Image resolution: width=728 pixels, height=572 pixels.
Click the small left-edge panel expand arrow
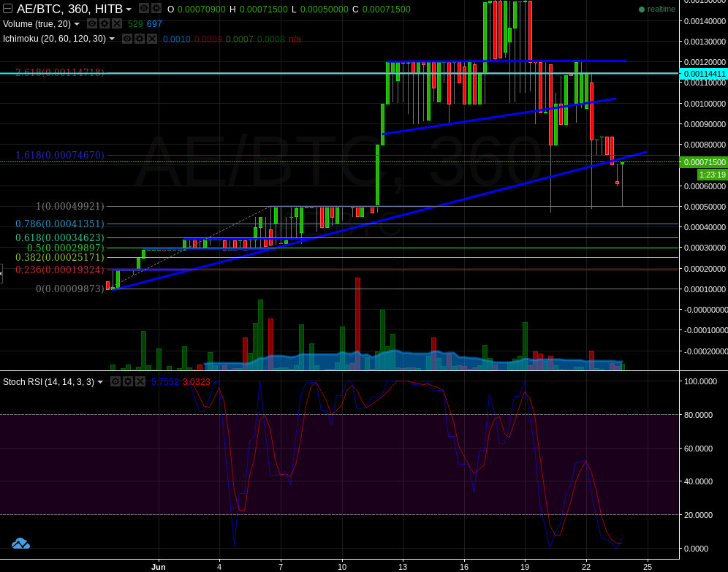click(x=1, y=273)
